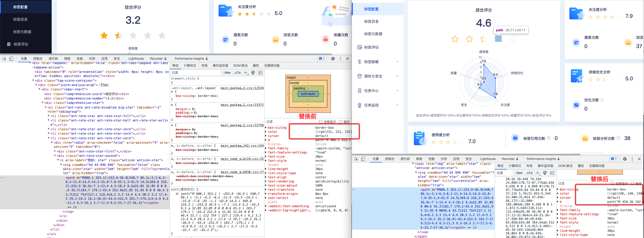Click the 搜索次数 search icon
Viewport: 644px width, 238px height.
[225, 40]
